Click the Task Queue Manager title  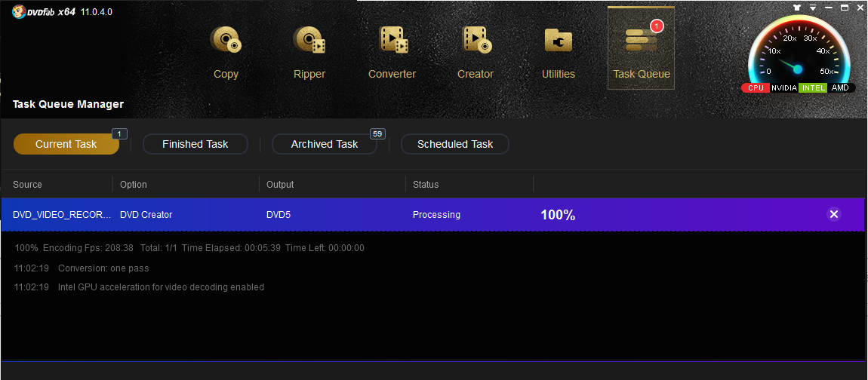tap(68, 104)
